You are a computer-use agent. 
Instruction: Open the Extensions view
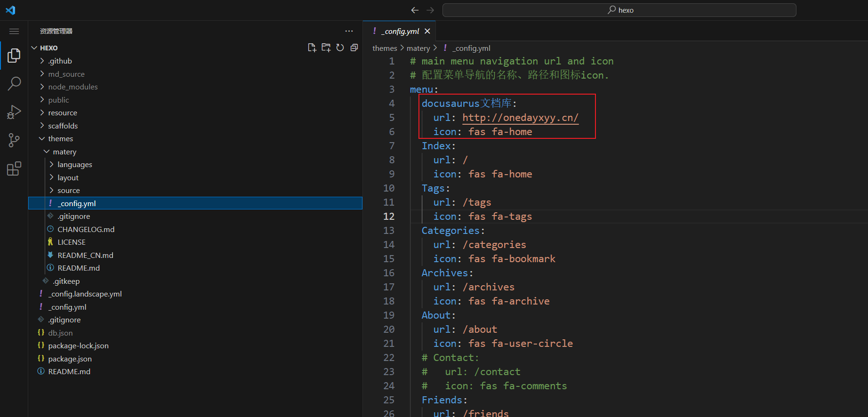(14, 168)
